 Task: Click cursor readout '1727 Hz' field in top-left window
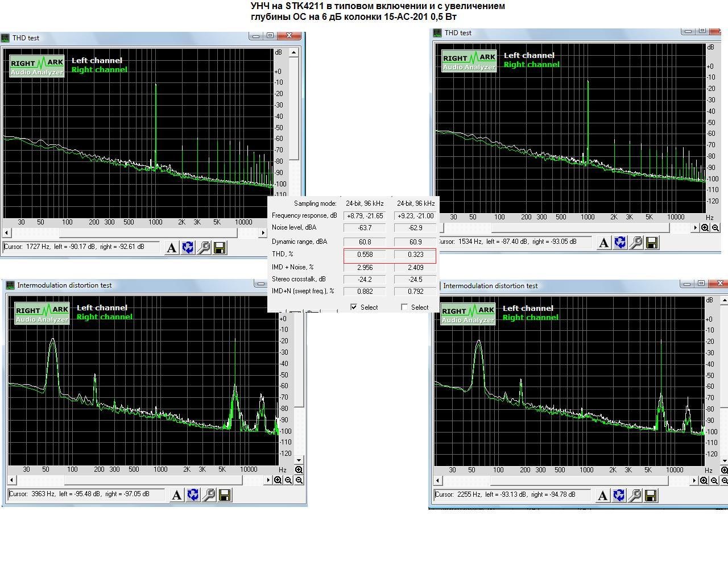[81, 247]
